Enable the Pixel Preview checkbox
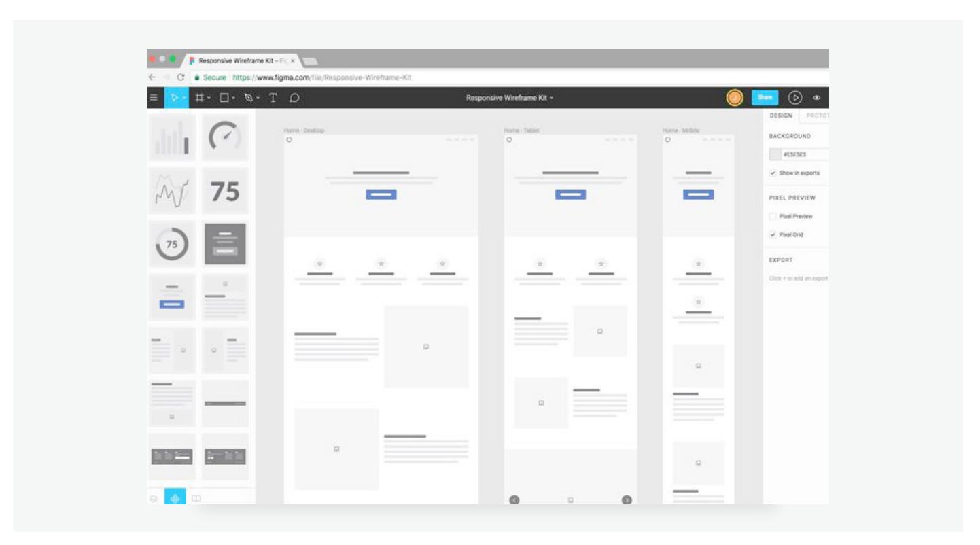Viewport: 980px width, 545px height. click(x=773, y=217)
